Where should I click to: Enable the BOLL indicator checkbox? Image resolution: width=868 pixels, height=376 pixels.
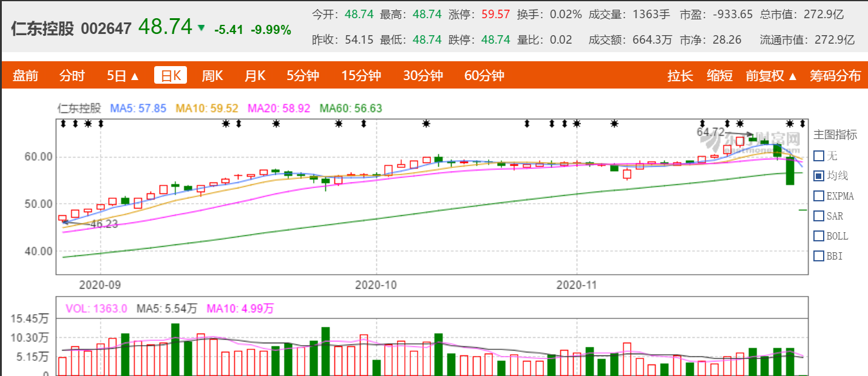819,235
